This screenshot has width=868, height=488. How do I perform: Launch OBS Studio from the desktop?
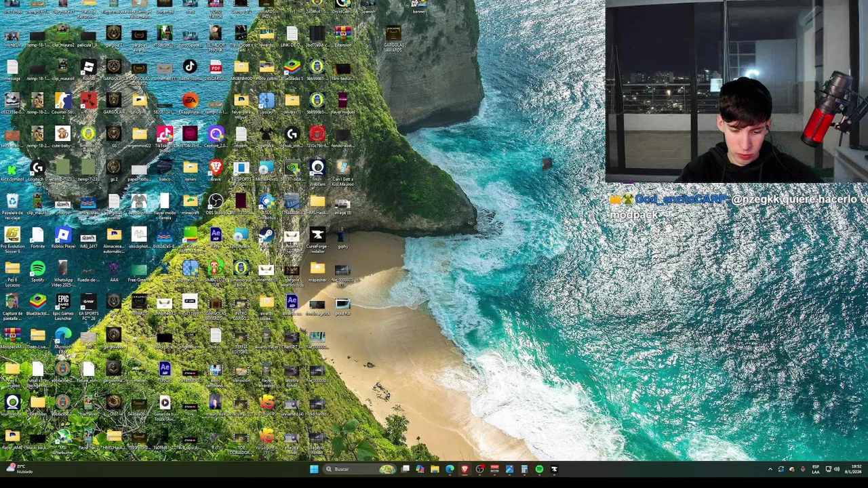coord(216,204)
